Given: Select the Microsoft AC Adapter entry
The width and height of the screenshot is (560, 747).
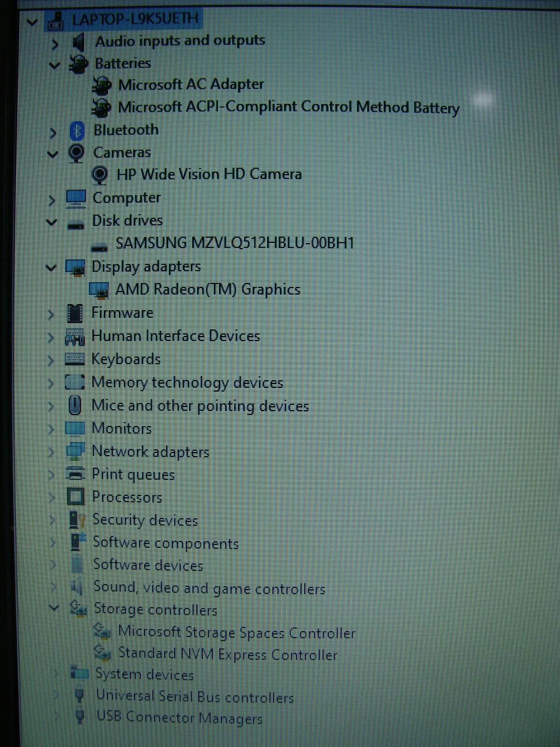Looking at the screenshot, I should pos(191,85).
